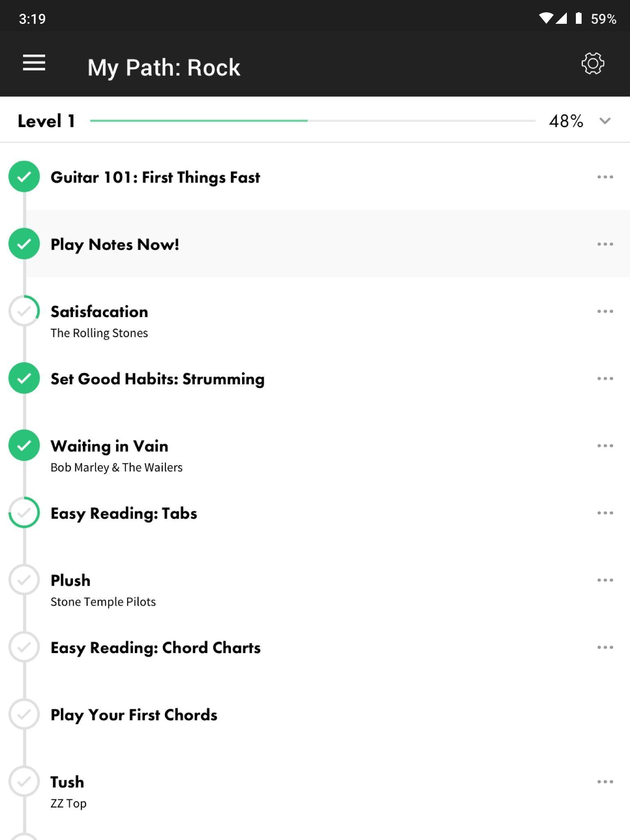
Task: Toggle the green checkmark for Set Good Habits
Action: coord(24,378)
